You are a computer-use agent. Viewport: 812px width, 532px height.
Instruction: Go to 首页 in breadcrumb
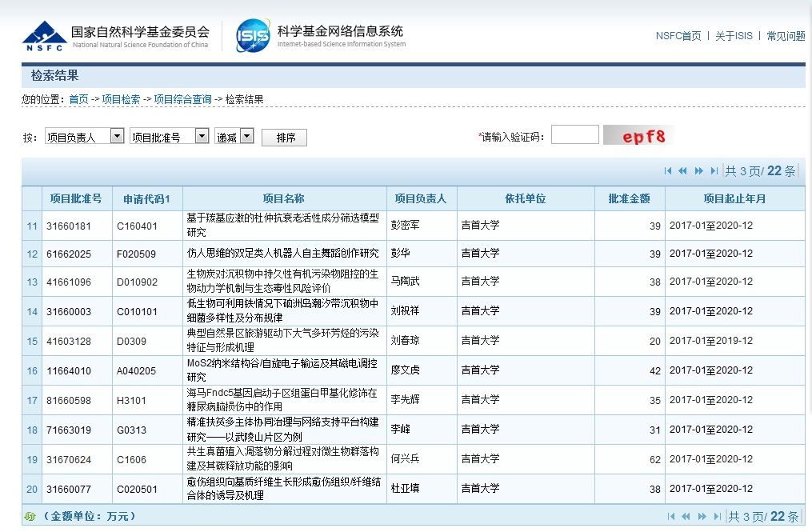[78, 99]
